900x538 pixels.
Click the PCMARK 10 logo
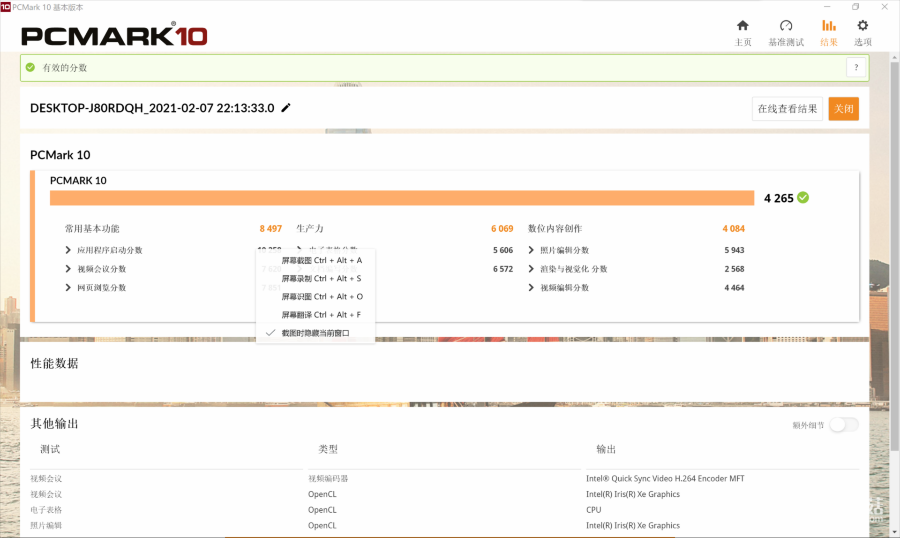tap(114, 35)
